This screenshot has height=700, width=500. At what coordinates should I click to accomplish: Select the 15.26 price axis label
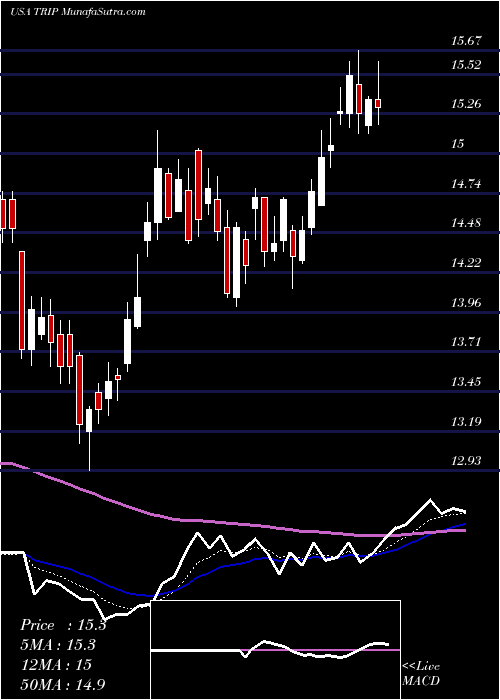coord(466,104)
